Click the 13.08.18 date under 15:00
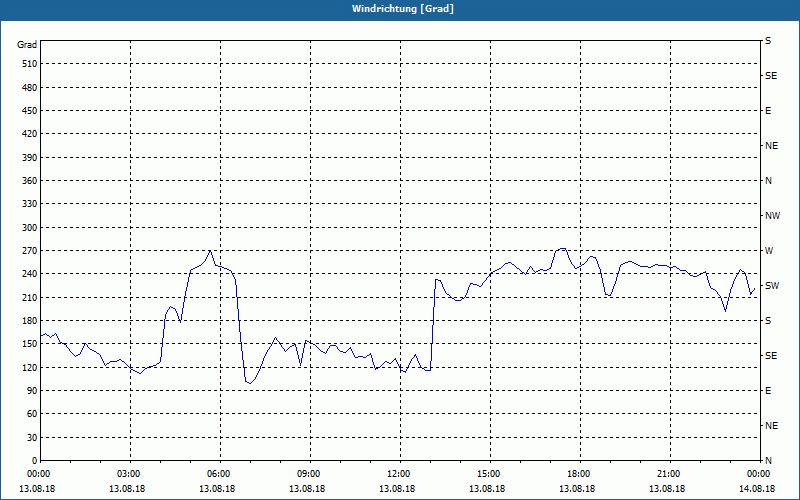This screenshot has height=500, width=800. click(x=487, y=489)
